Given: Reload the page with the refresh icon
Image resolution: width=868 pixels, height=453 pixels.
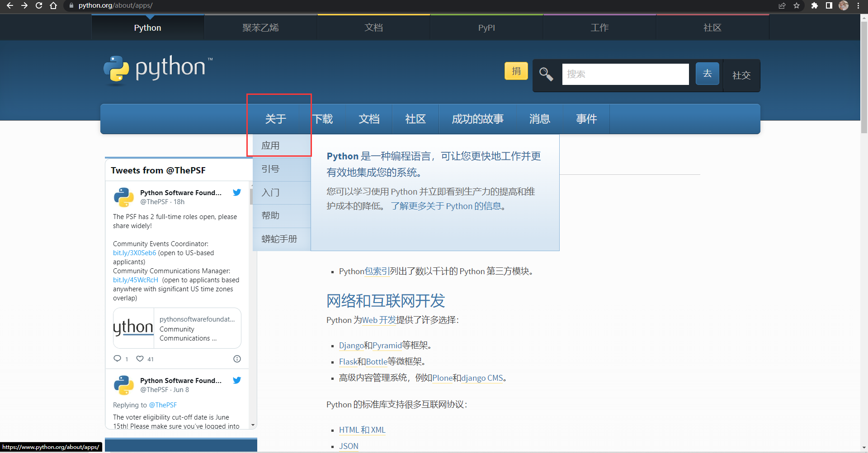Looking at the screenshot, I should click(x=39, y=5).
